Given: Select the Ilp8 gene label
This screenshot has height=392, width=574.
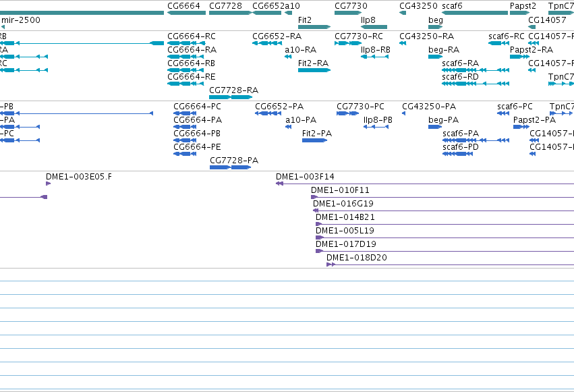Looking at the screenshot, I should coord(368,20).
